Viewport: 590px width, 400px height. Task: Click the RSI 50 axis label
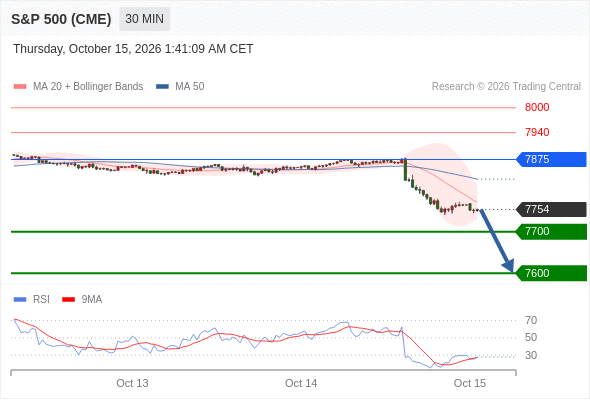point(531,338)
